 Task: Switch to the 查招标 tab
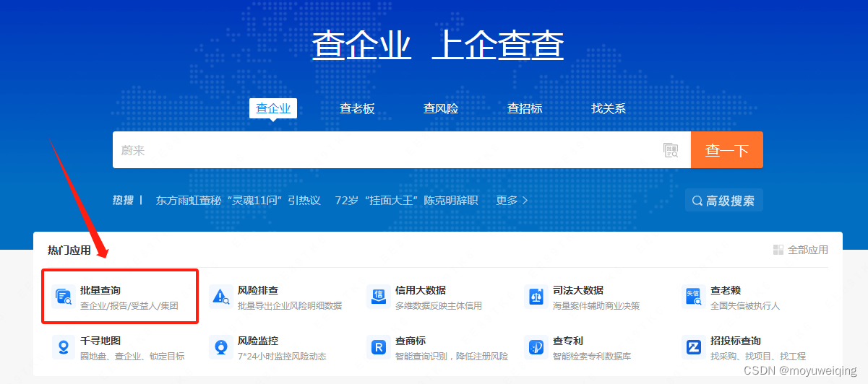point(525,108)
